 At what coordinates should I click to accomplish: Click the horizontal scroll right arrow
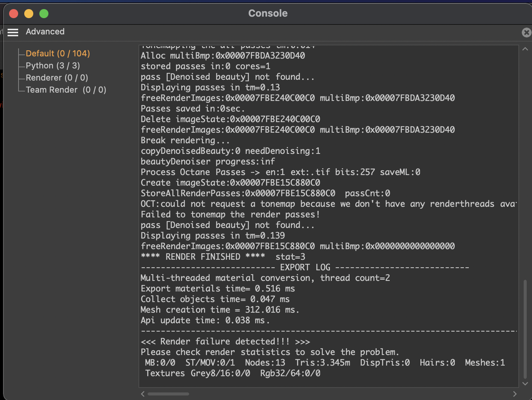[x=515, y=394]
